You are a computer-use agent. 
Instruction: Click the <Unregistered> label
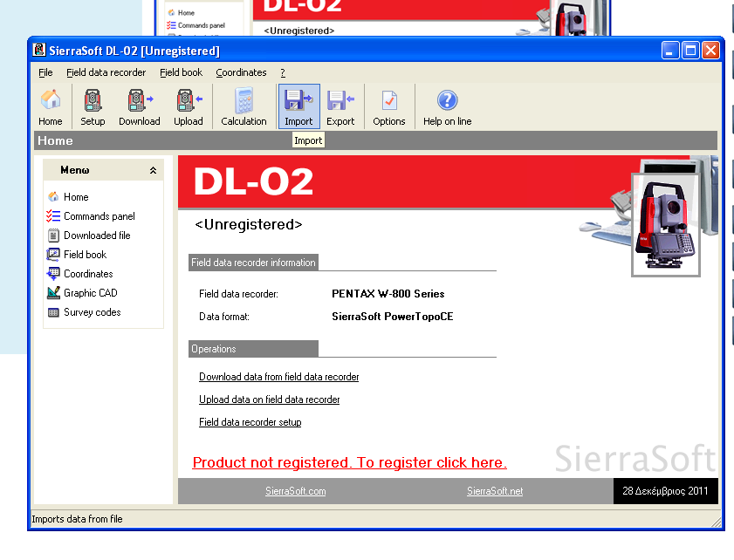point(249,224)
